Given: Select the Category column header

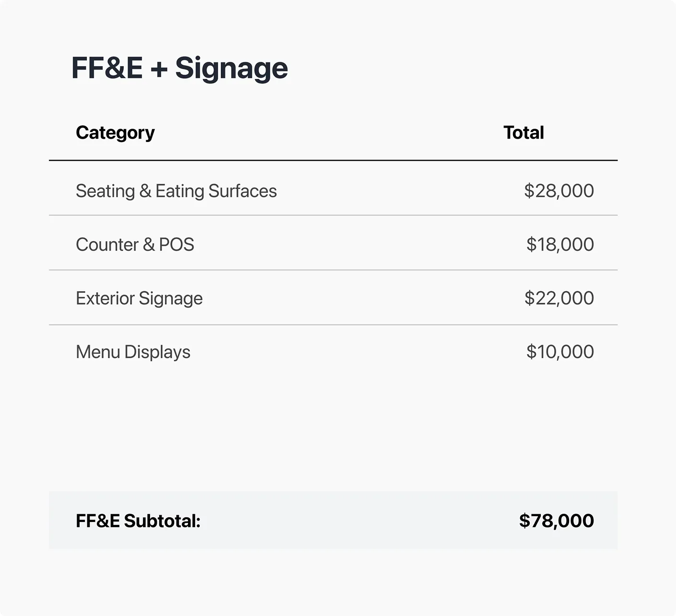Looking at the screenshot, I should (x=115, y=132).
